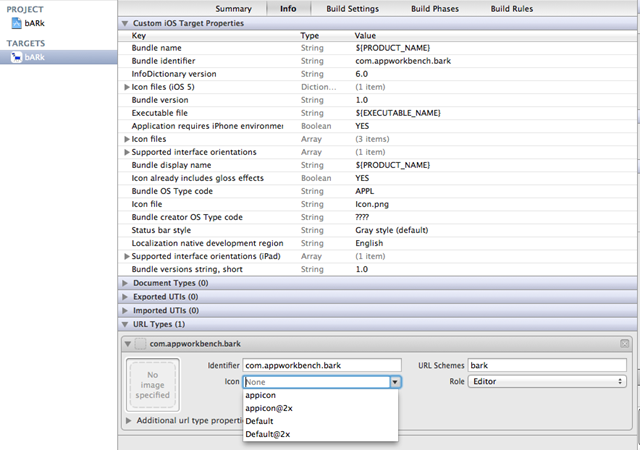Expand the Icon files (iOS 5) row
Viewport: 640px width, 450px height.
(x=126, y=87)
